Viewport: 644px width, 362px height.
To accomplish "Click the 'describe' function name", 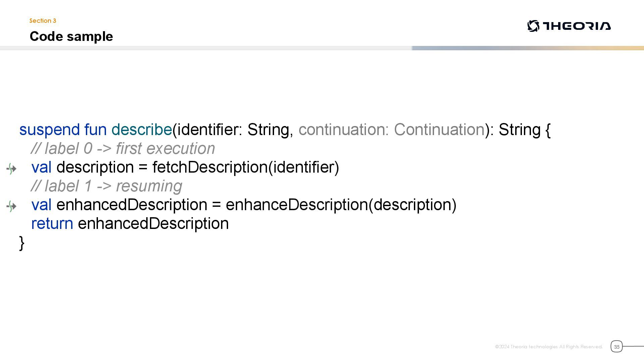I will (142, 130).
